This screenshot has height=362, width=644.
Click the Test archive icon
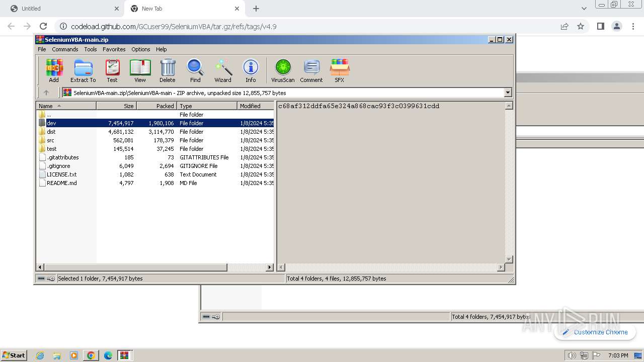click(x=112, y=71)
